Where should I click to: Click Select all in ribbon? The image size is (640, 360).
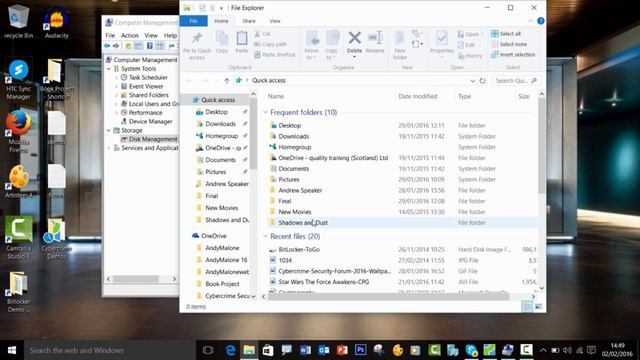[x=506, y=33]
